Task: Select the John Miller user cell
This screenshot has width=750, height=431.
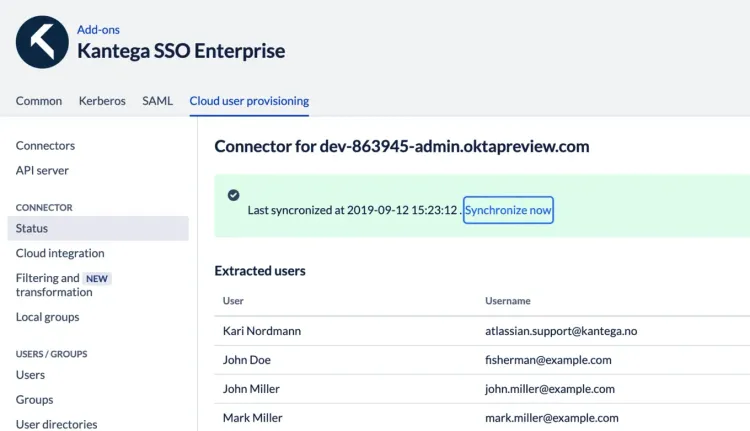Action: pos(251,389)
